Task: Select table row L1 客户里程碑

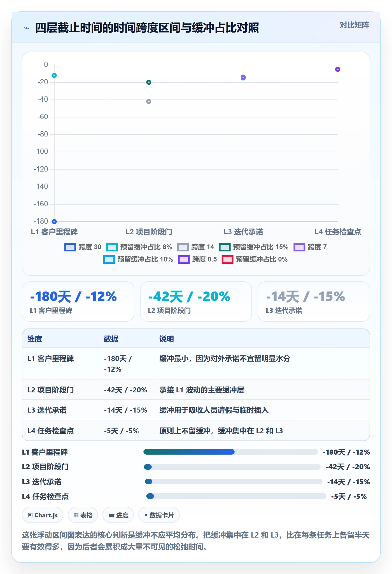Action: [196, 364]
